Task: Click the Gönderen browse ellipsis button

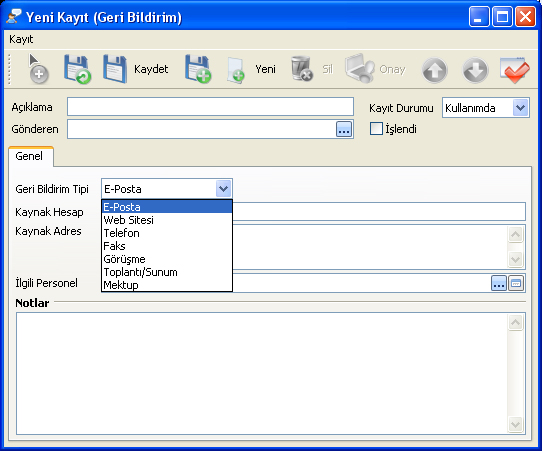Action: tap(344, 129)
